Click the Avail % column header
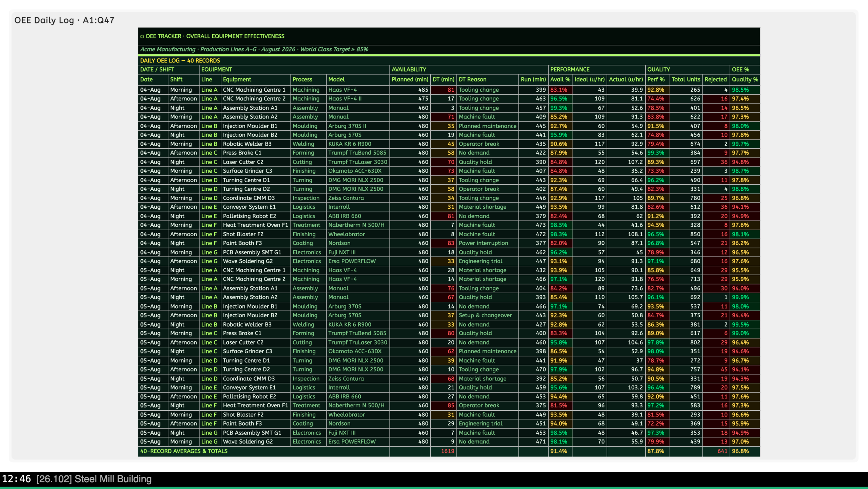 [560, 79]
